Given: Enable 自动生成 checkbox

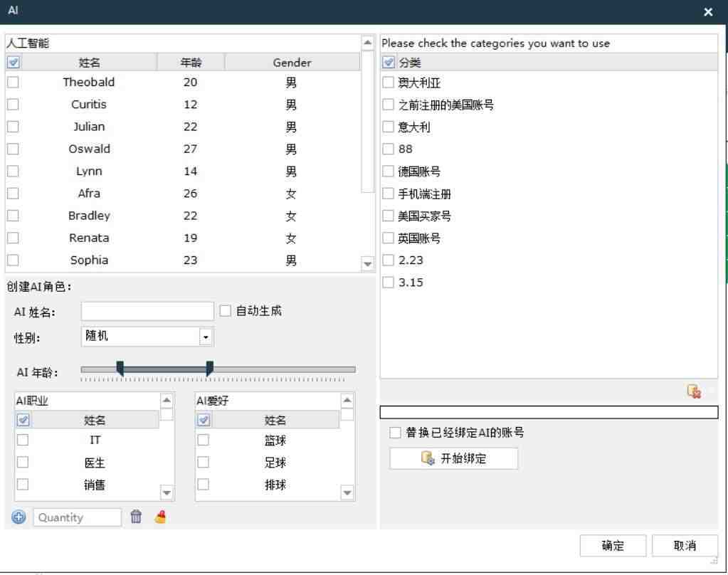Looking at the screenshot, I should (225, 311).
